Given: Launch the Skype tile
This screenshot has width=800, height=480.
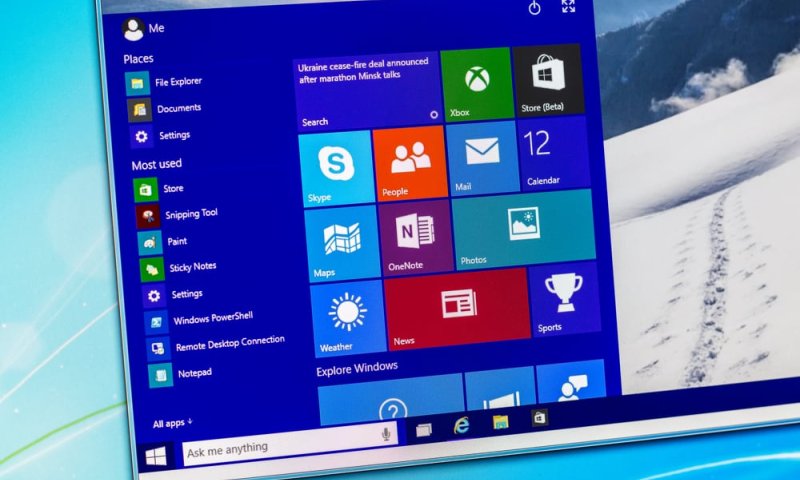Looking at the screenshot, I should [x=335, y=165].
